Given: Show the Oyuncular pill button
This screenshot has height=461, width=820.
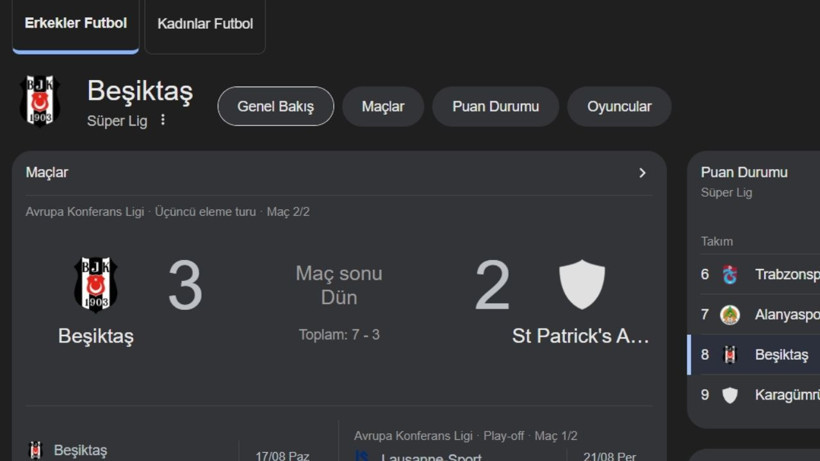Looking at the screenshot, I should pos(619,107).
